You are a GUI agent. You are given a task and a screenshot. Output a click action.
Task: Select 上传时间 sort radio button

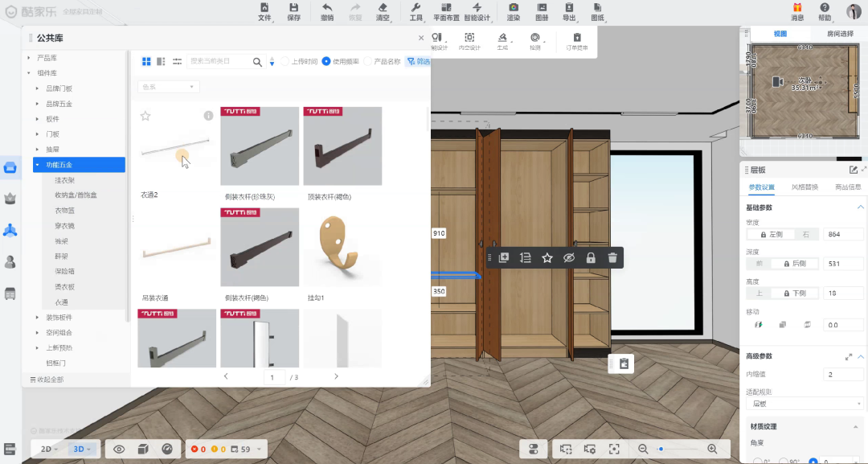285,61
